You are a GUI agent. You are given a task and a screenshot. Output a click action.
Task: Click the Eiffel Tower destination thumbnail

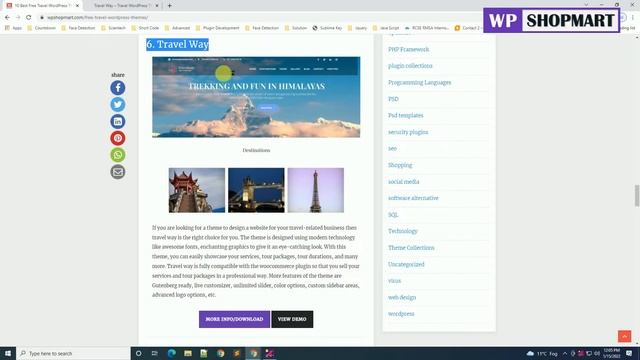316,190
